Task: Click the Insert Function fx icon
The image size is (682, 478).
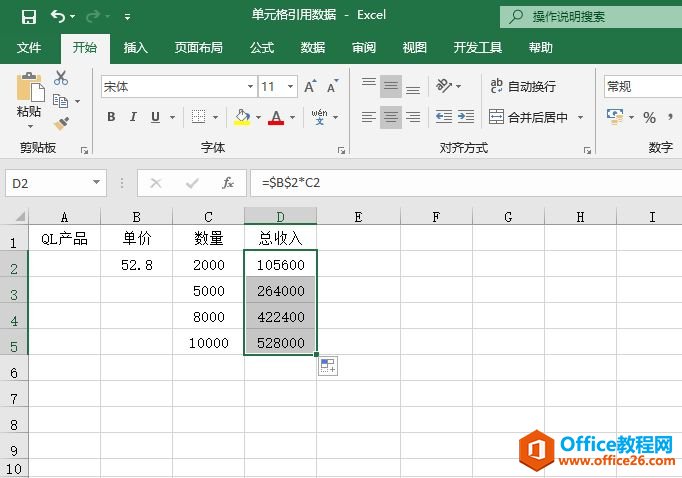Action: point(228,183)
